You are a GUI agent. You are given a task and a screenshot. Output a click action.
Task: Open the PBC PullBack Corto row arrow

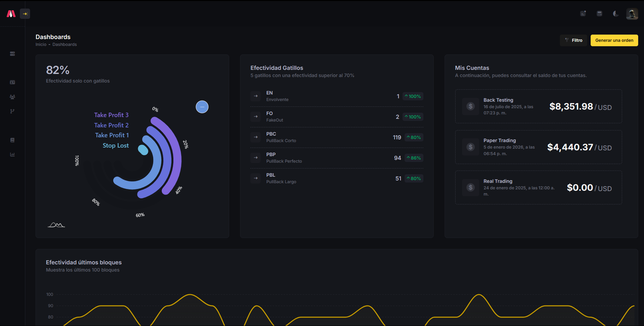click(x=255, y=137)
